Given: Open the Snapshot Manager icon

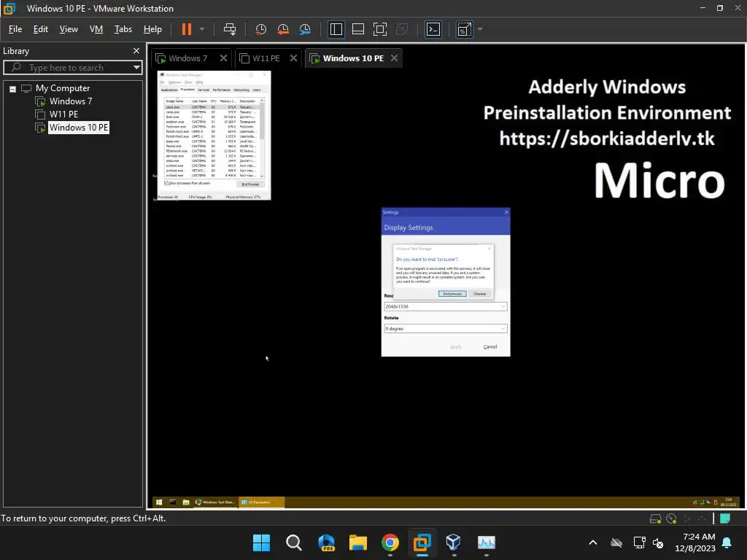Looking at the screenshot, I should point(305,29).
